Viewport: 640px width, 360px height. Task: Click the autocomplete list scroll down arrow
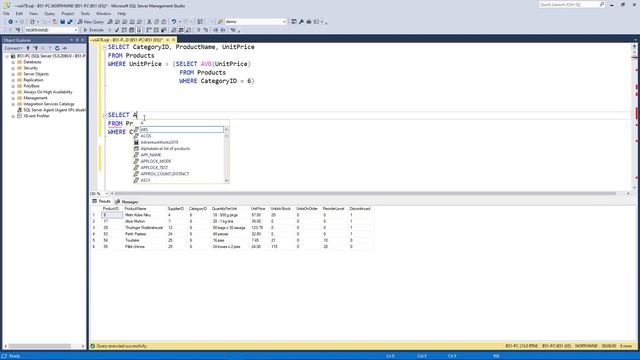point(227,180)
